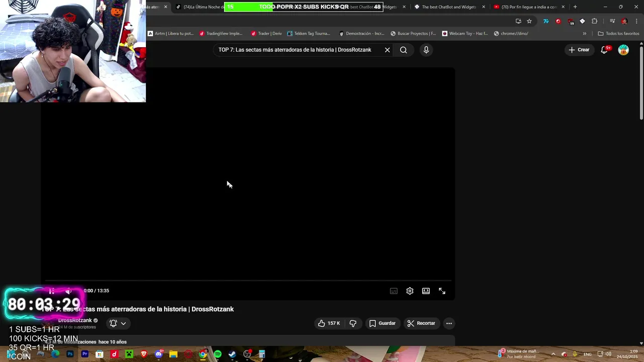The width and height of the screenshot is (644, 362).
Task: Open File Explorer from taskbar
Action: coord(173,354)
